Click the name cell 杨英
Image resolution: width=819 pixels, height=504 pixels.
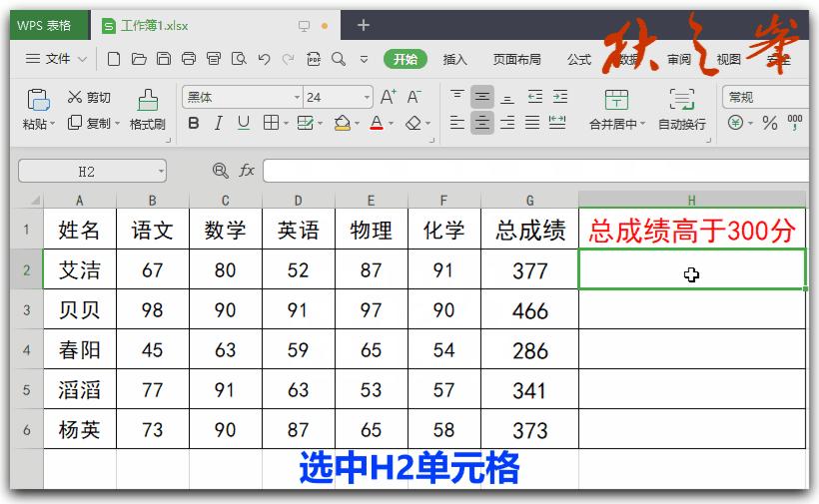coord(79,429)
